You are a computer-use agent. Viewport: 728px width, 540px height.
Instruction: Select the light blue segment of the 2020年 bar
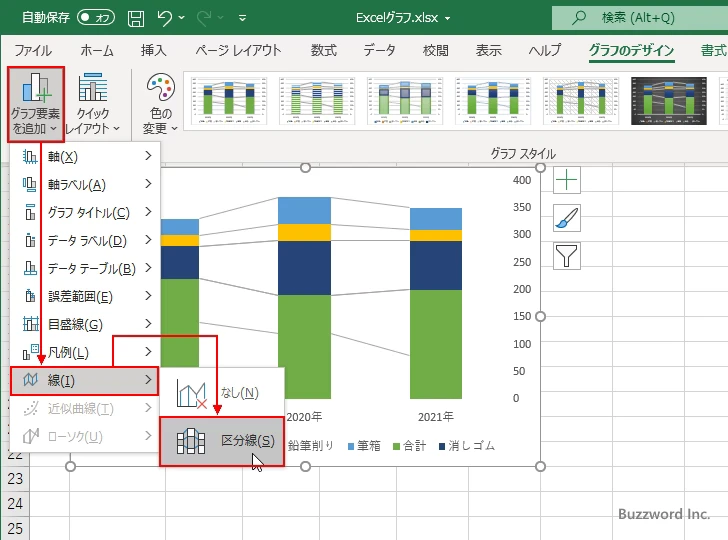click(305, 211)
